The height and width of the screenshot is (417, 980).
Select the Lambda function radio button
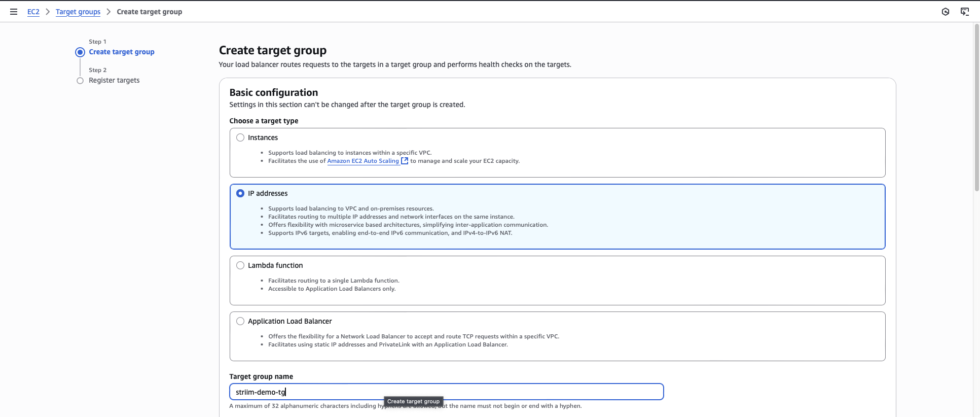click(x=240, y=265)
